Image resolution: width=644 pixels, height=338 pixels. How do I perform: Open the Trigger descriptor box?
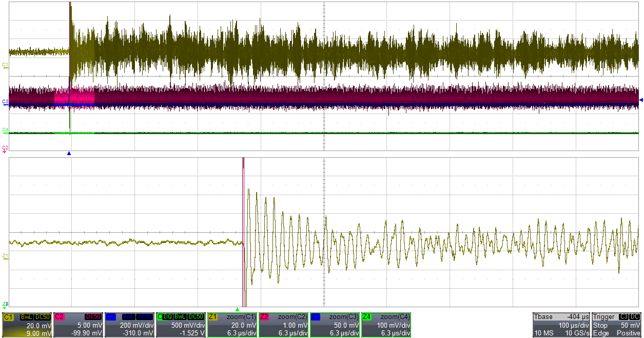[x=617, y=325]
